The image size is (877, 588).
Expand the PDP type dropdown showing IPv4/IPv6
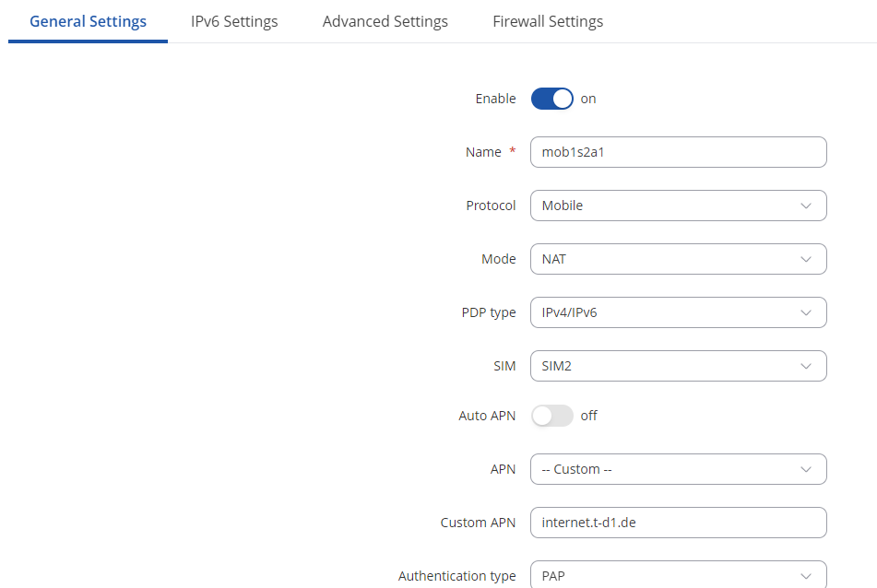click(678, 312)
